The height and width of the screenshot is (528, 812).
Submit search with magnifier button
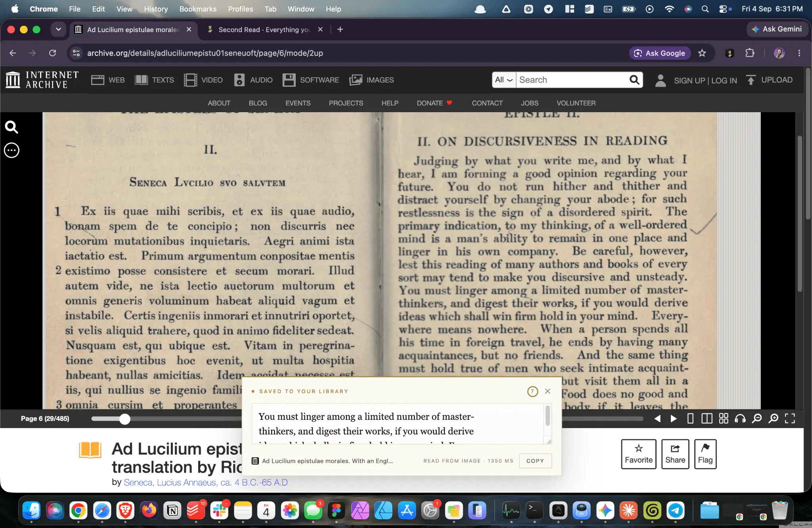tap(634, 80)
